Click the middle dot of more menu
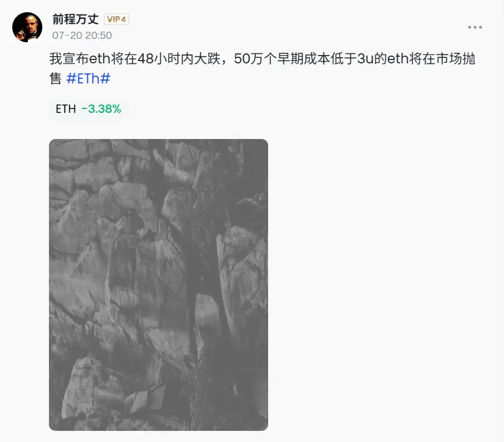The height and width of the screenshot is (442, 504). click(475, 27)
